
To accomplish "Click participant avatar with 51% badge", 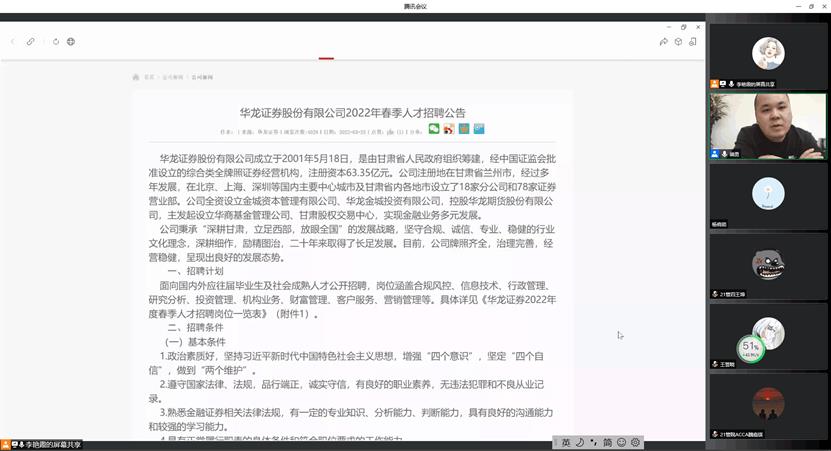I will tap(767, 335).
